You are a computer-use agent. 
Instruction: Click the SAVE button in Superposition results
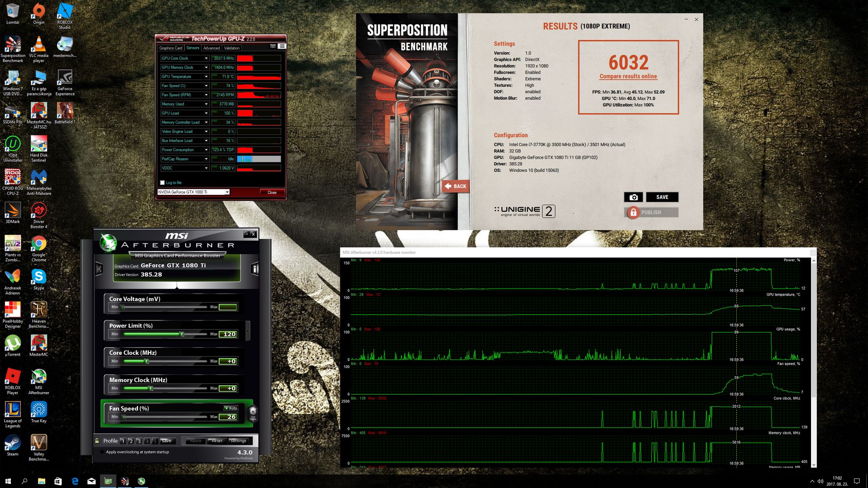pos(662,197)
